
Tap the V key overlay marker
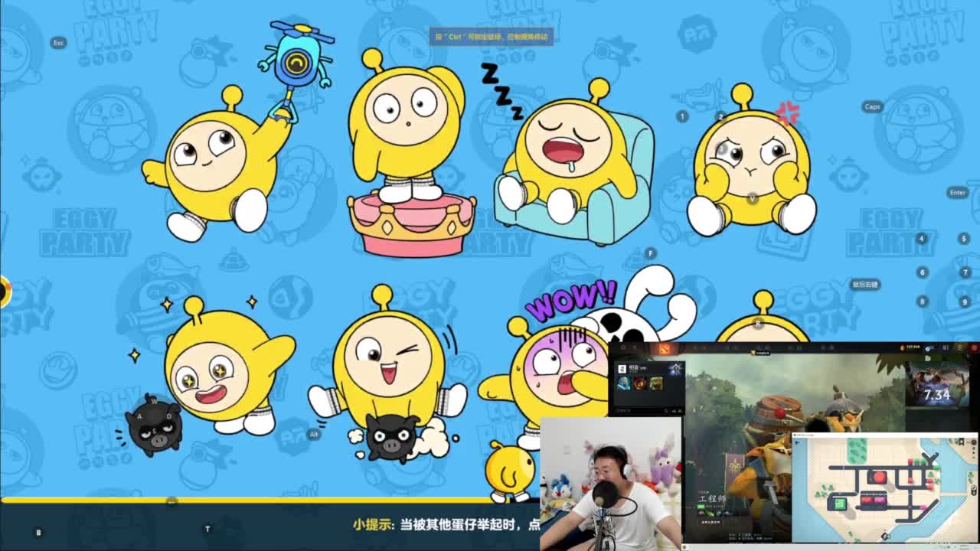(753, 198)
